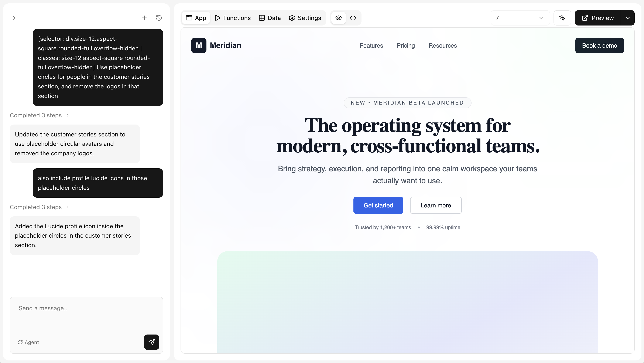
Task: Toggle the Agent mode selector
Action: [28, 342]
